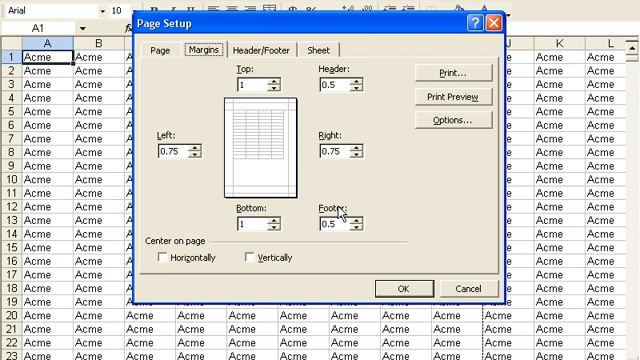Select cell F22 in spreadsheet
Image resolution: width=640 pixels, height=360 pixels.
(x=304, y=343)
